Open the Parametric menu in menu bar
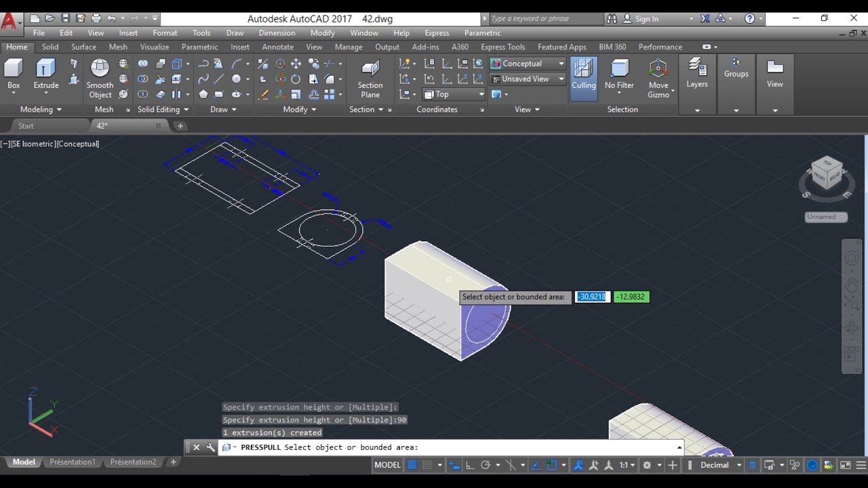 (482, 33)
